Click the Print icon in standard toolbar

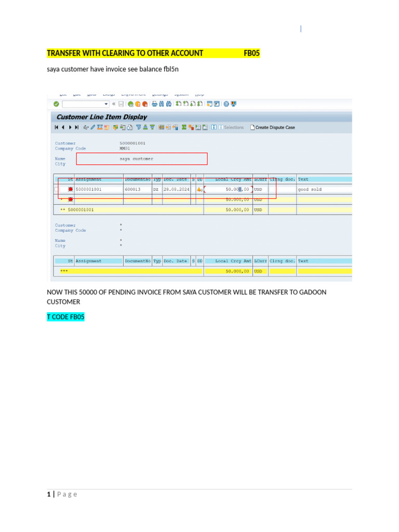(x=154, y=104)
